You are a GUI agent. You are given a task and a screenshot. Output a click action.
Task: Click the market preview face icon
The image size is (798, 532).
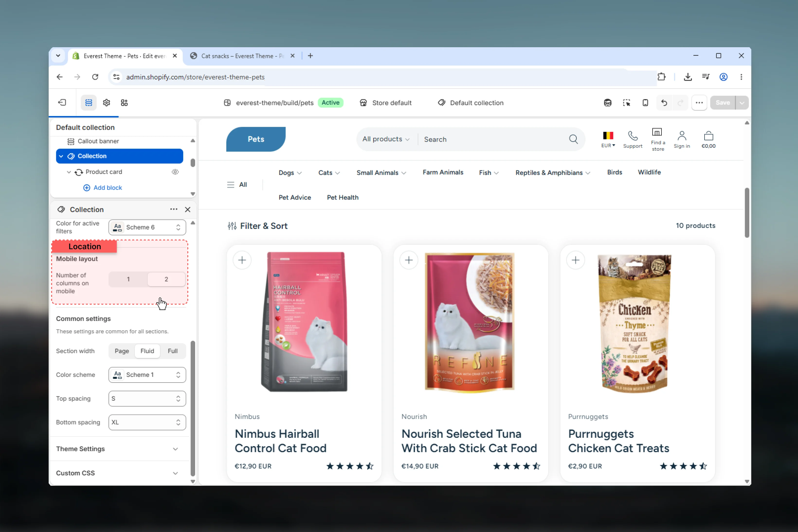(608, 102)
